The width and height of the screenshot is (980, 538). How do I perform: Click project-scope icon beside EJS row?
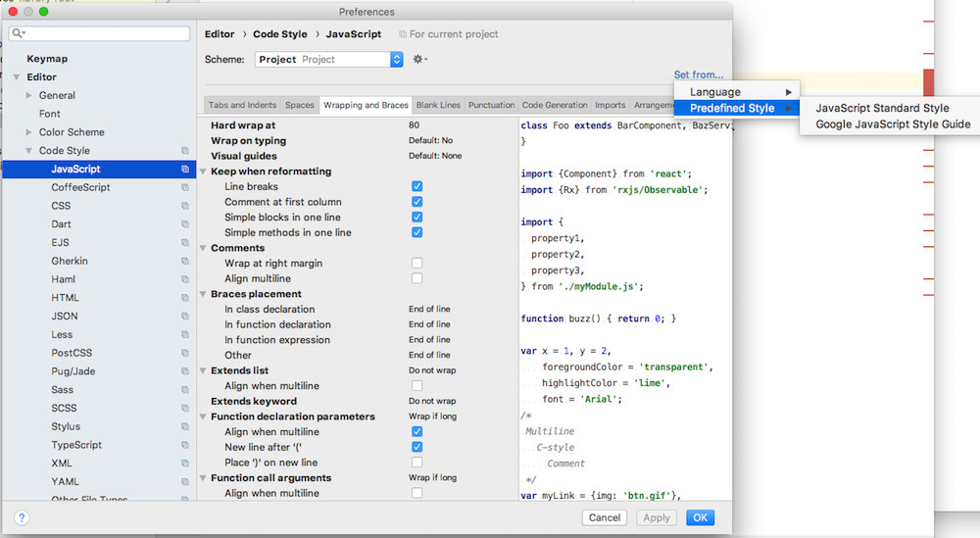[185, 242]
